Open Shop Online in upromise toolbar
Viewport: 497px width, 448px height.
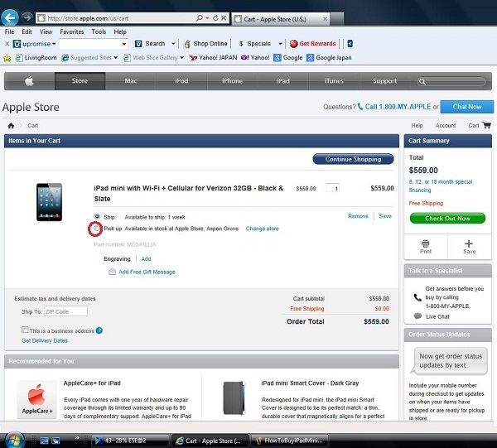coord(205,44)
